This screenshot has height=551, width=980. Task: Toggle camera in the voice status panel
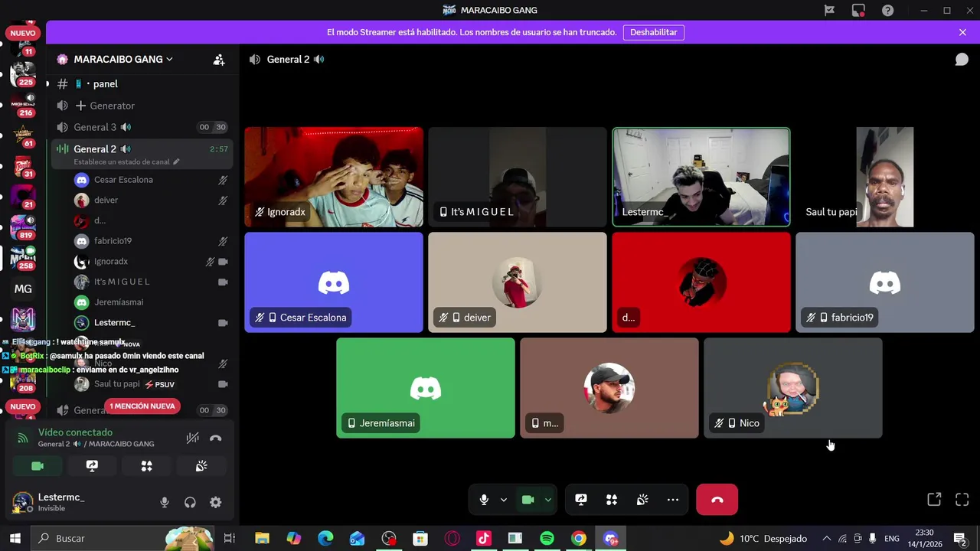click(x=38, y=466)
